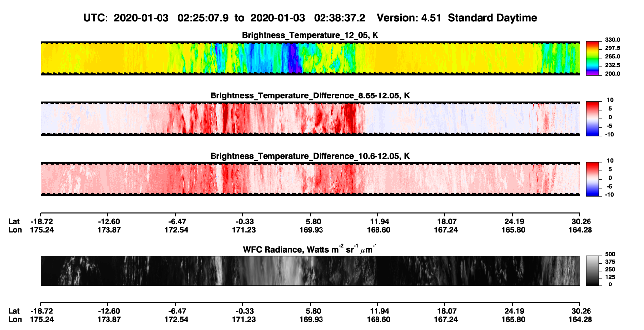Click the '10' tick on the 8.65-12.05 colorbar
Screen dimensions: 644x330
coord(610,100)
